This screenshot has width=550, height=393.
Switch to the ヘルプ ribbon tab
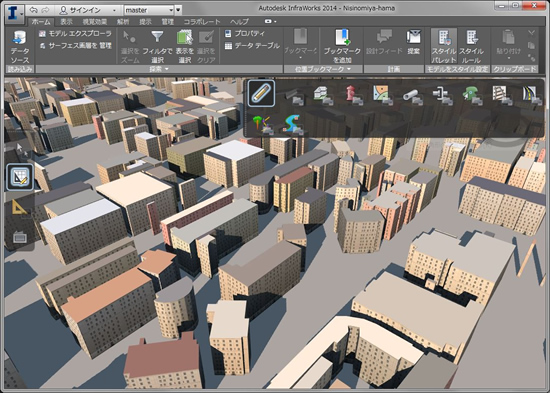240,22
